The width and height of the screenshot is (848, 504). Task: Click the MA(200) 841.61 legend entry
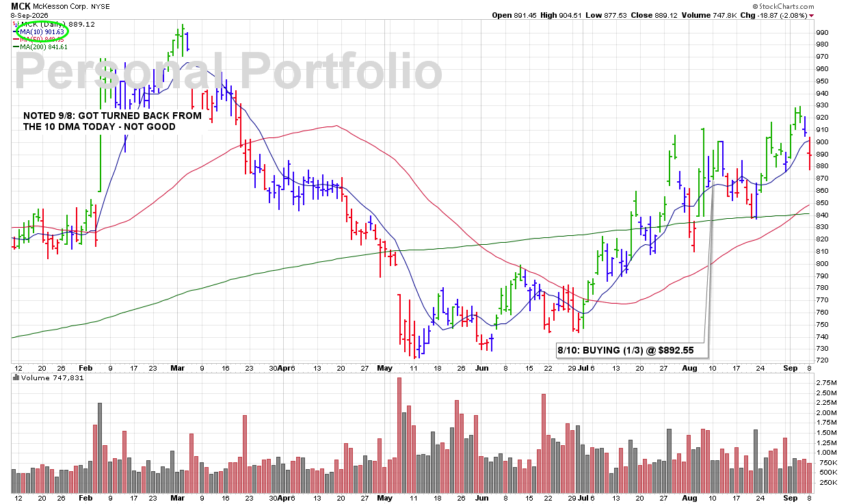tap(40, 47)
